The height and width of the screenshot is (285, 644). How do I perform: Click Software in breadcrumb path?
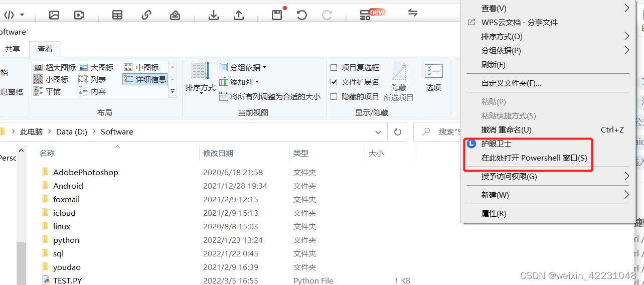click(117, 131)
